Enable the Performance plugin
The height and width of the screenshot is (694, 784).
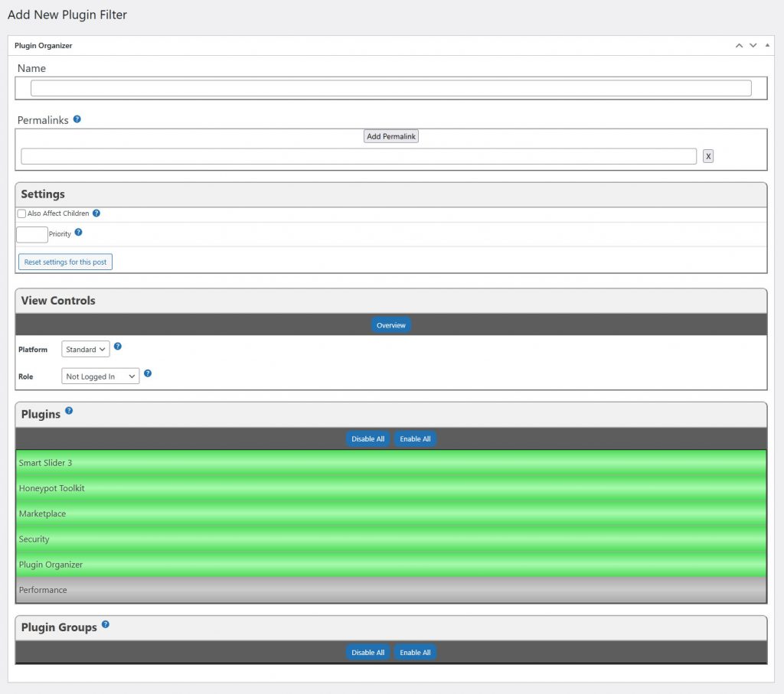(230, 590)
